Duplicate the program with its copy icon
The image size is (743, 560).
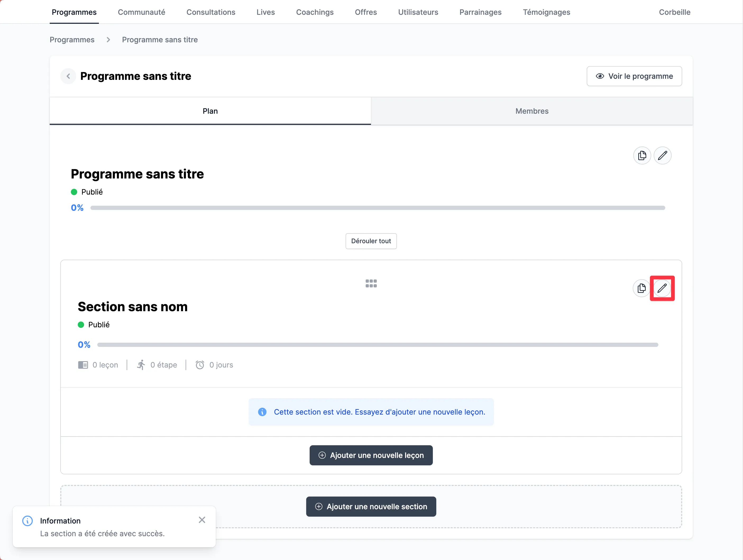point(642,155)
